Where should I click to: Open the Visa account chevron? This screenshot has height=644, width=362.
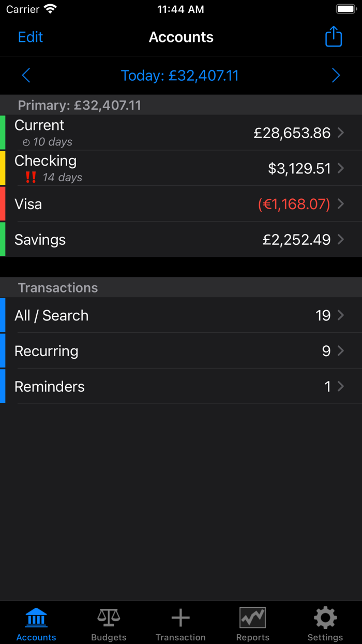point(341,204)
